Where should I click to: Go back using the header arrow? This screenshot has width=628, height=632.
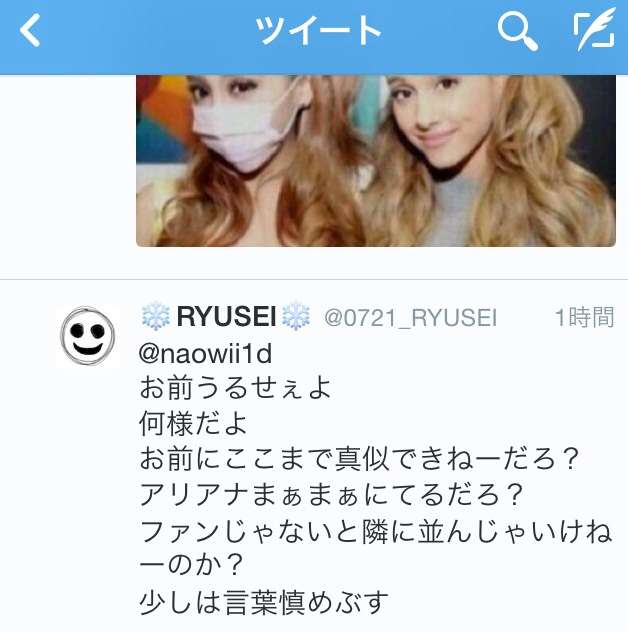pos(30,30)
